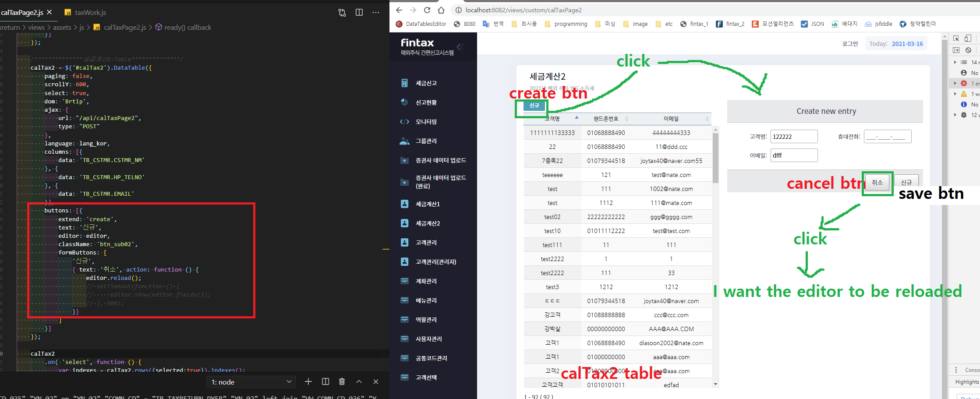Click the 고객명 input field containing 122222

click(794, 136)
